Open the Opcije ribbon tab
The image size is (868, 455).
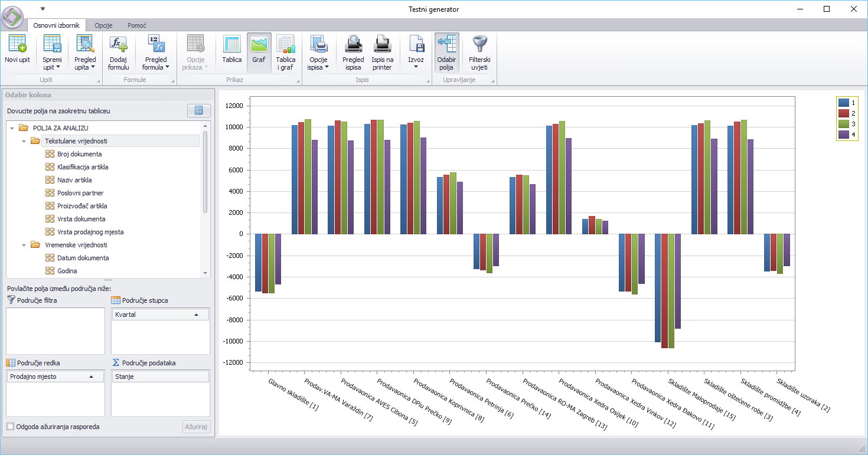coord(103,25)
